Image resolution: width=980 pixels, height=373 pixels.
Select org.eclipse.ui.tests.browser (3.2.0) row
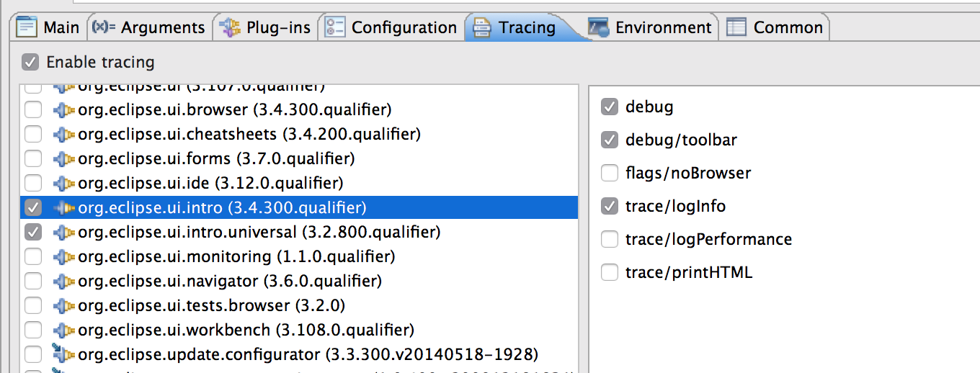pyautogui.click(x=298, y=306)
